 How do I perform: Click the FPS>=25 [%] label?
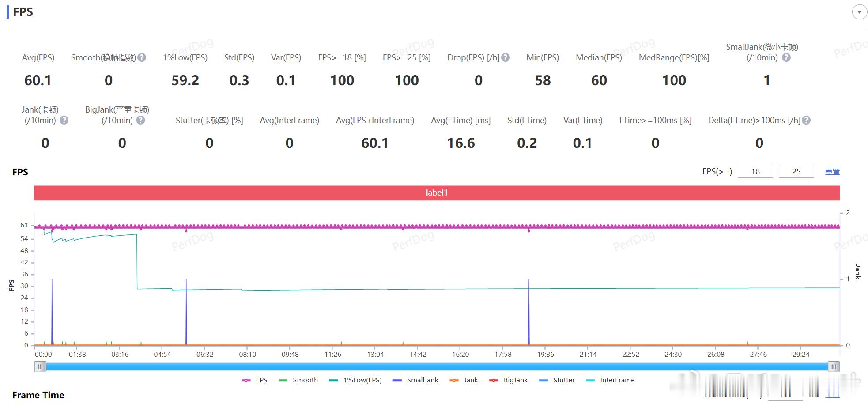(407, 57)
